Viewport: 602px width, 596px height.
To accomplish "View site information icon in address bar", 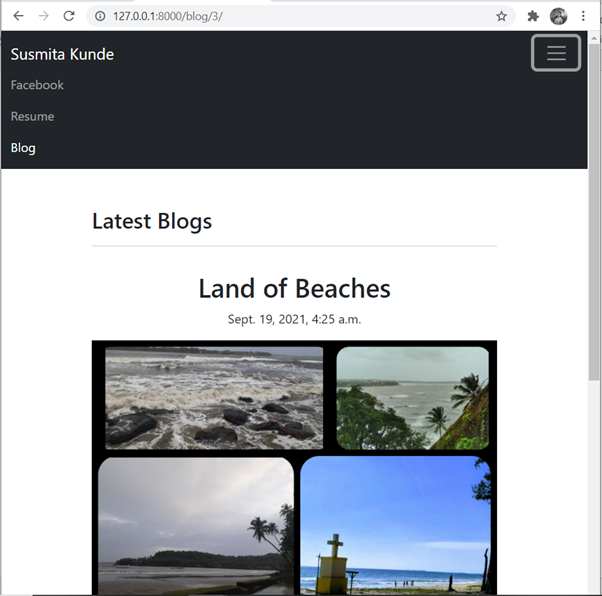I will click(x=100, y=16).
